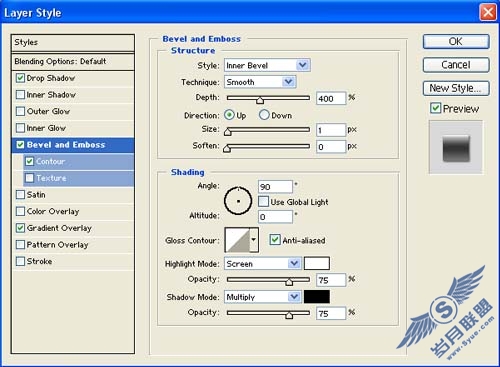
Task: Click the Depth field showing 400
Action: [x=331, y=98]
